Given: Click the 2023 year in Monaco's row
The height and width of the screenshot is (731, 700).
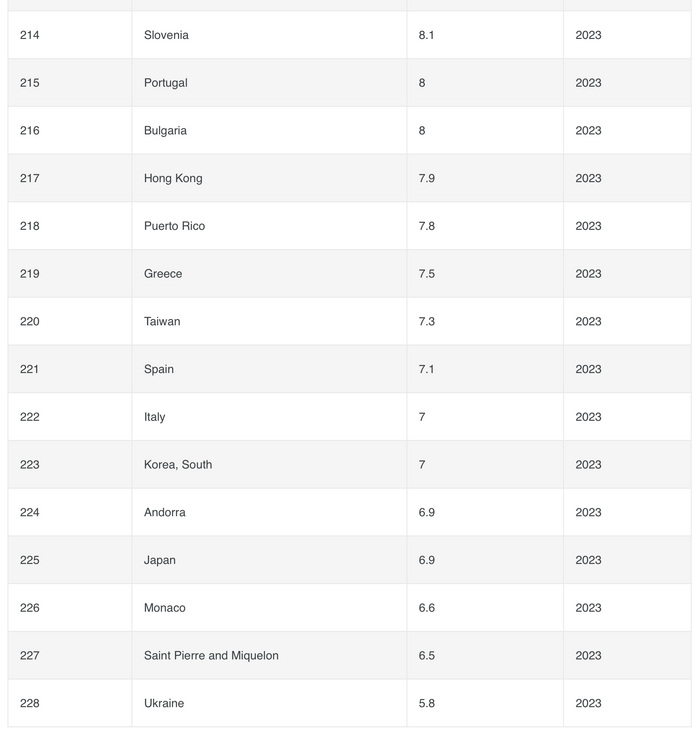Looking at the screenshot, I should [x=588, y=608].
